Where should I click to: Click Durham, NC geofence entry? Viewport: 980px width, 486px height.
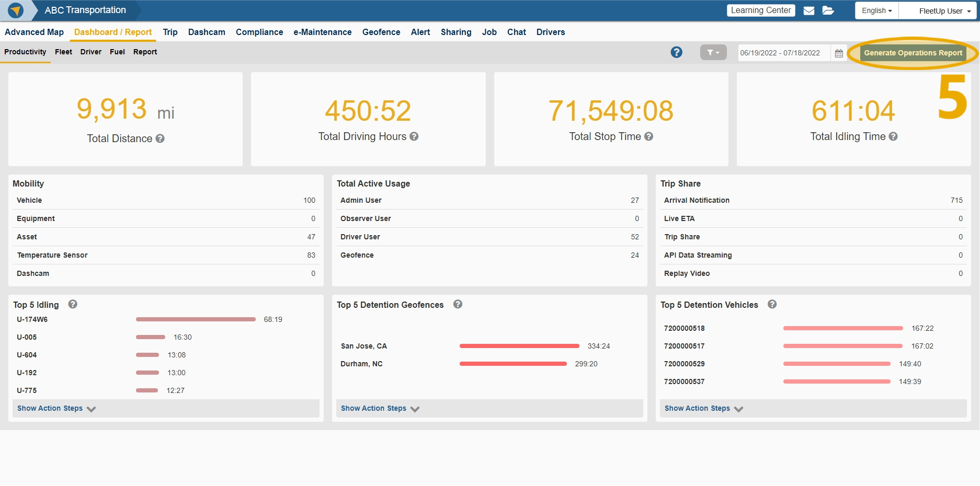pos(361,364)
